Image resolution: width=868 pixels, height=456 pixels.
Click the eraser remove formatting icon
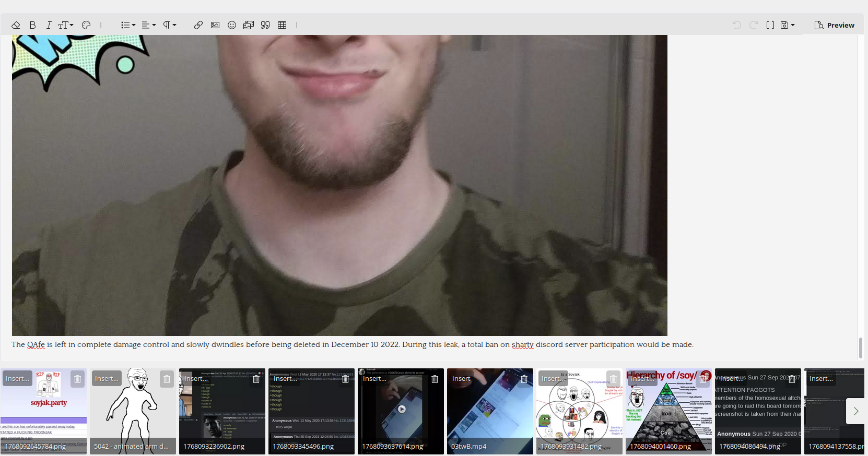pos(16,25)
